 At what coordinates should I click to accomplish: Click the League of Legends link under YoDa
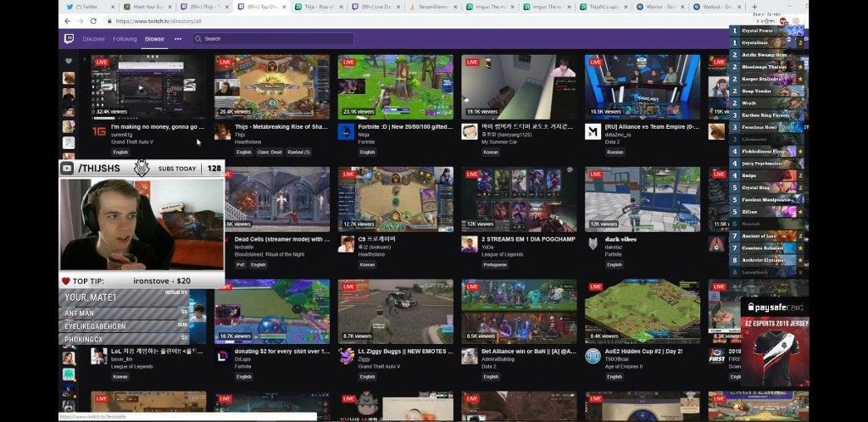[502, 254]
